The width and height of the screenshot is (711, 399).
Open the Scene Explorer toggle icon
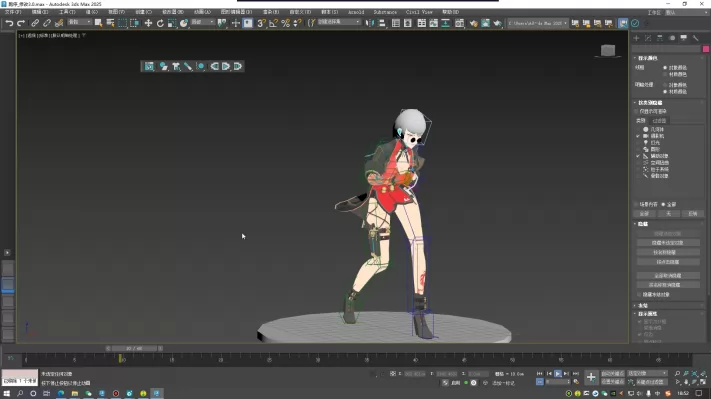point(396,23)
